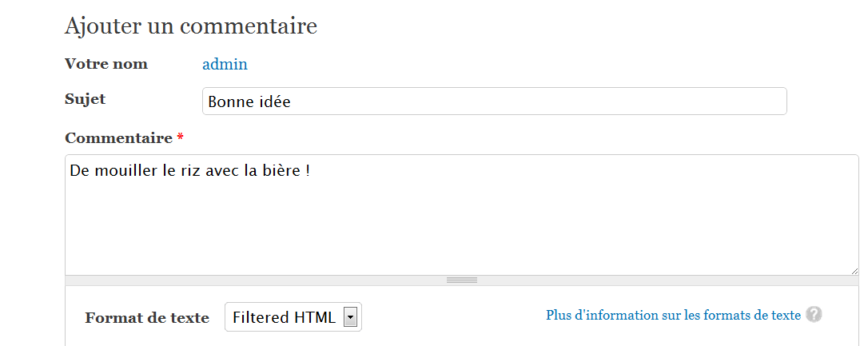The image size is (868, 346).
Task: Click the arrow button of the format dropdown
Action: 349,317
